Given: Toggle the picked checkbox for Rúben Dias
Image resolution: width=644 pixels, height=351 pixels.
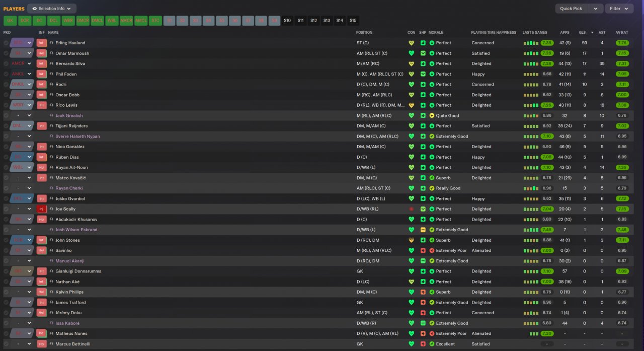Looking at the screenshot, I should point(6,157).
